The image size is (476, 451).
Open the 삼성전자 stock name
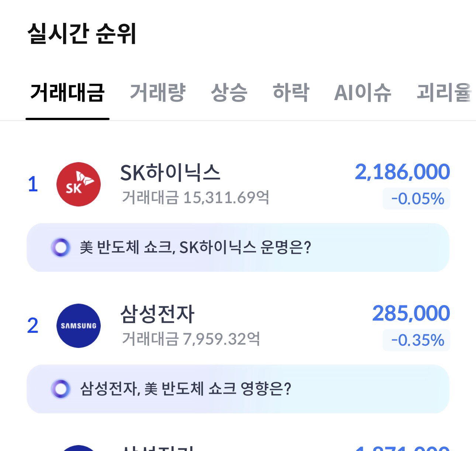point(157,314)
